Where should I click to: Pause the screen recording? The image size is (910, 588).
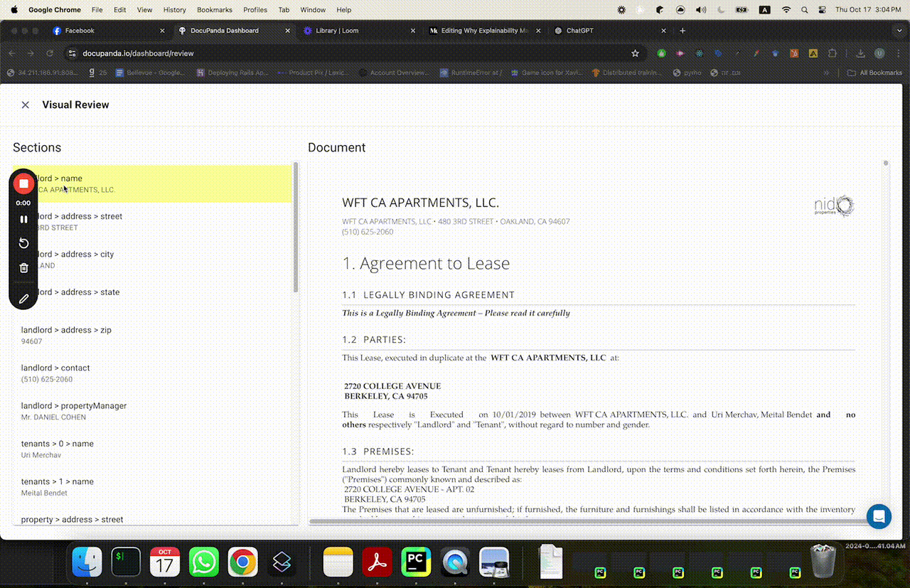coord(23,220)
